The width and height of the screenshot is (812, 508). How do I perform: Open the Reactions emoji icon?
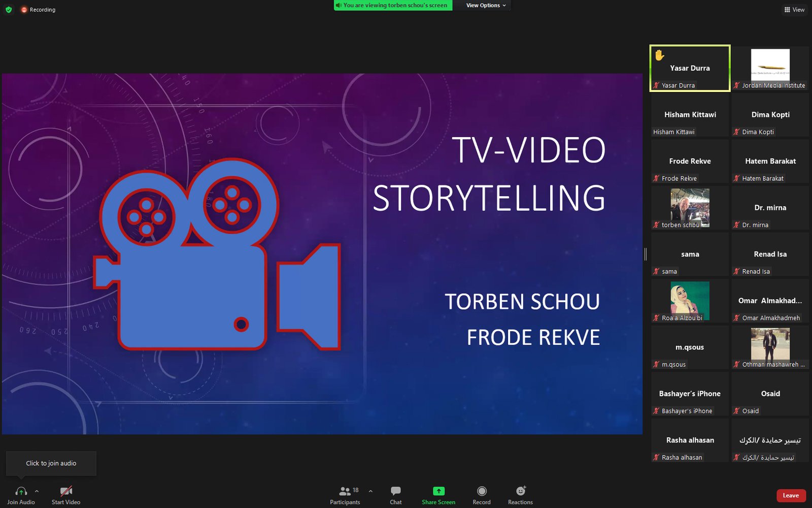coord(520,491)
